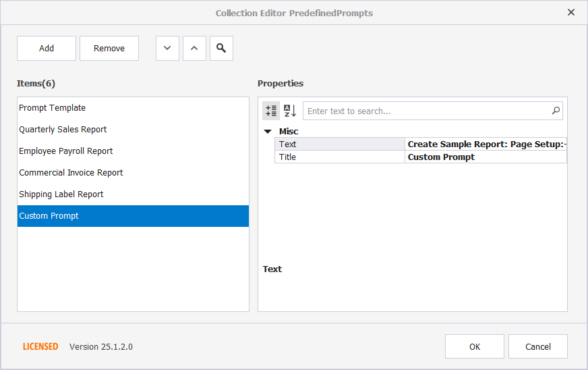The image size is (588, 370).
Task: Open item search with magnifier button
Action: 221,48
